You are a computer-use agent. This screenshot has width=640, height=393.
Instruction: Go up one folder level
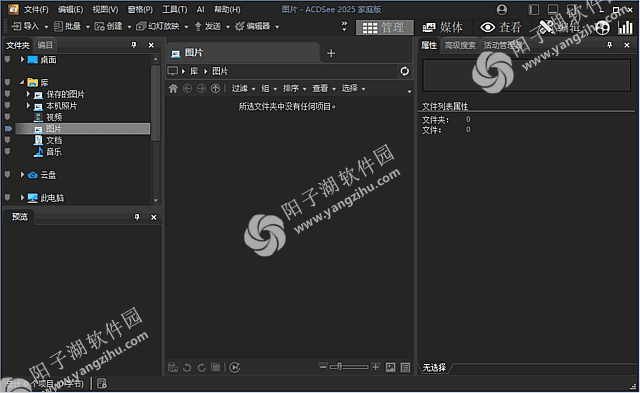[216, 88]
